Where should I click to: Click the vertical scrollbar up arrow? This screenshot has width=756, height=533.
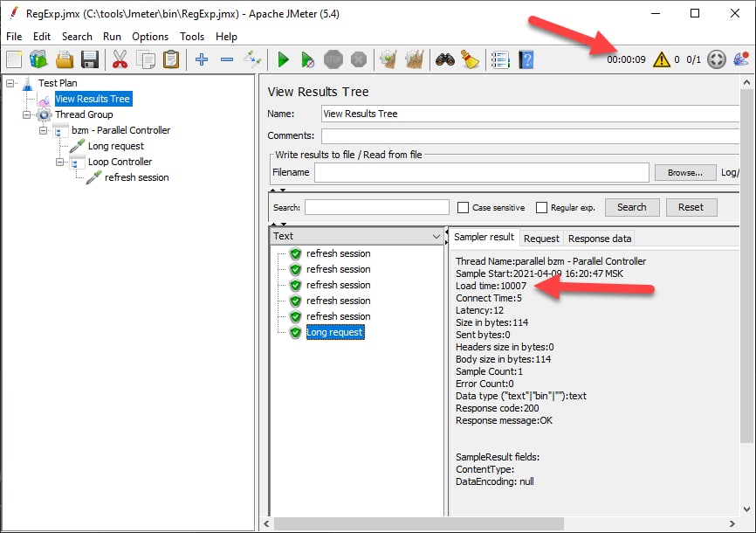(x=746, y=82)
